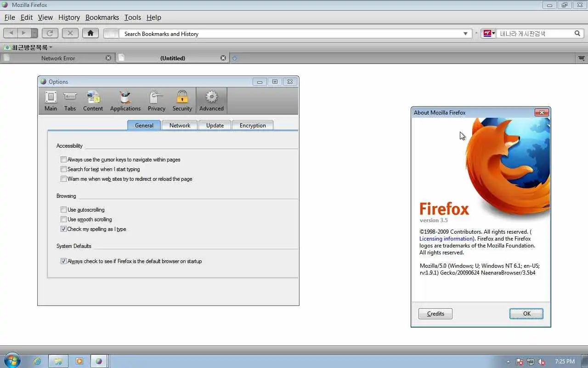Open a new tab with plus icon

tap(235, 58)
